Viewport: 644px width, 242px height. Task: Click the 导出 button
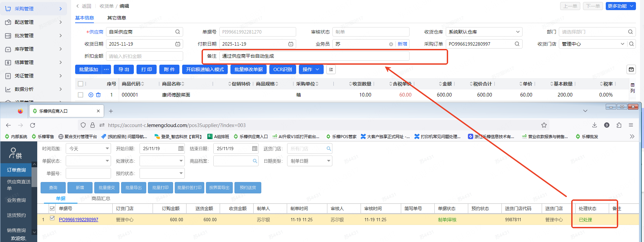point(124,69)
